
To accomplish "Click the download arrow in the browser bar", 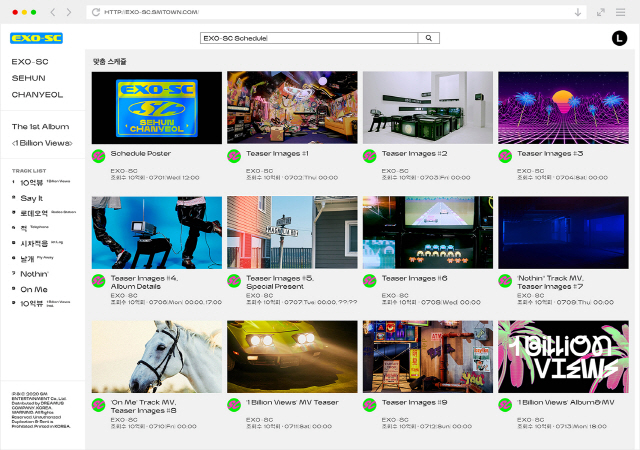I will tap(578, 12).
